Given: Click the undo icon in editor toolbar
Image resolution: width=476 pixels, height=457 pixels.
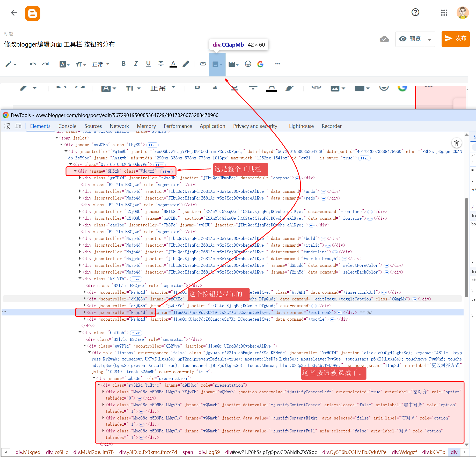Looking at the screenshot, I should (33, 64).
